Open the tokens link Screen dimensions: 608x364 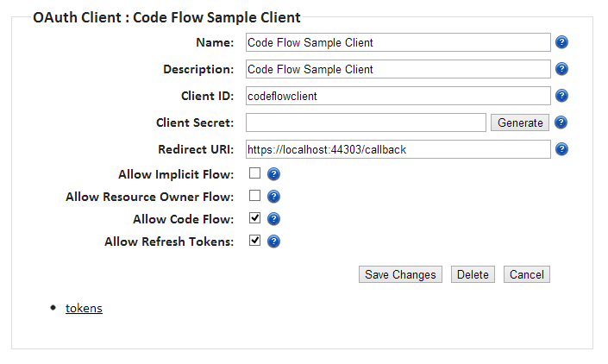tap(84, 308)
